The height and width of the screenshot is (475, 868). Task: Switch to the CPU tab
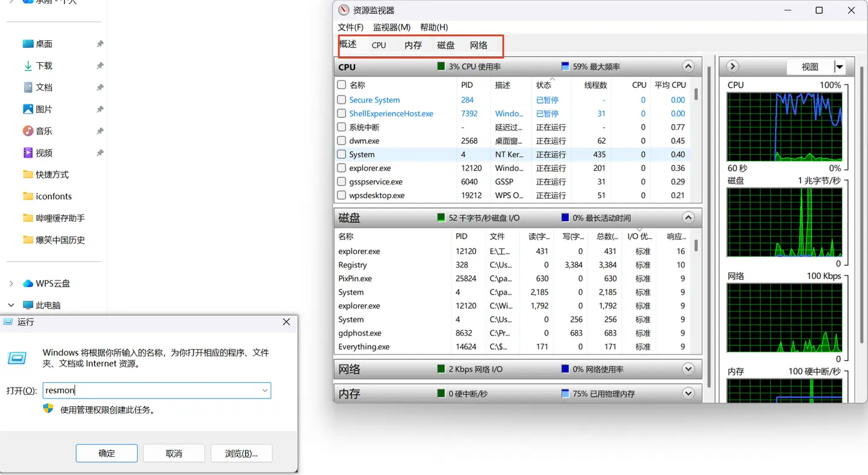click(x=379, y=45)
